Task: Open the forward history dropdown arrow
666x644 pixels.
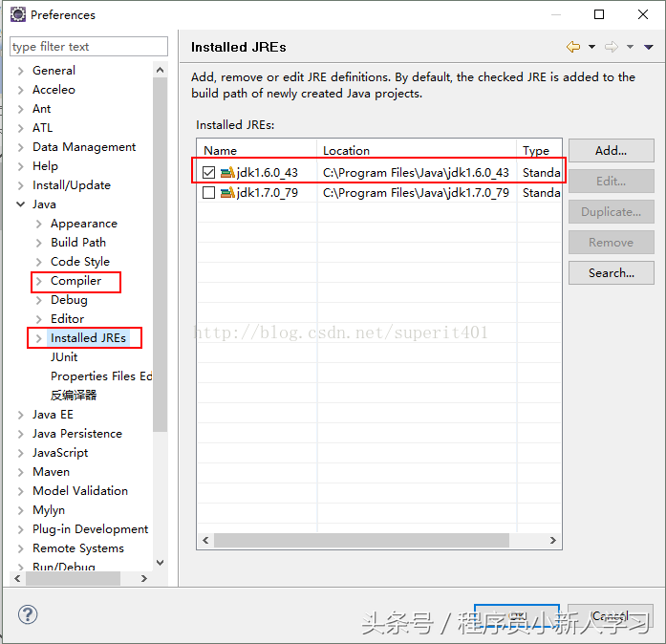Action: [630, 47]
